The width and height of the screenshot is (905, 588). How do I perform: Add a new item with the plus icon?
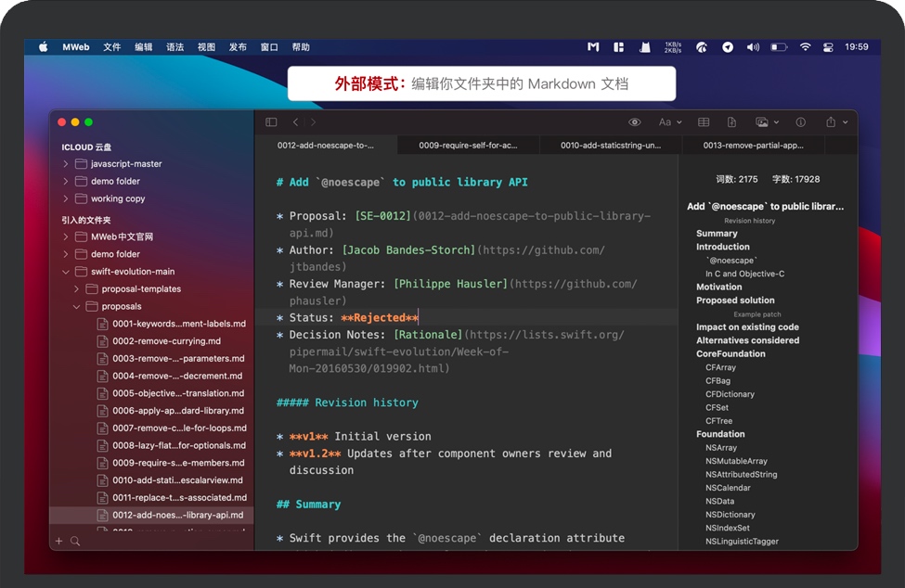pos(58,539)
